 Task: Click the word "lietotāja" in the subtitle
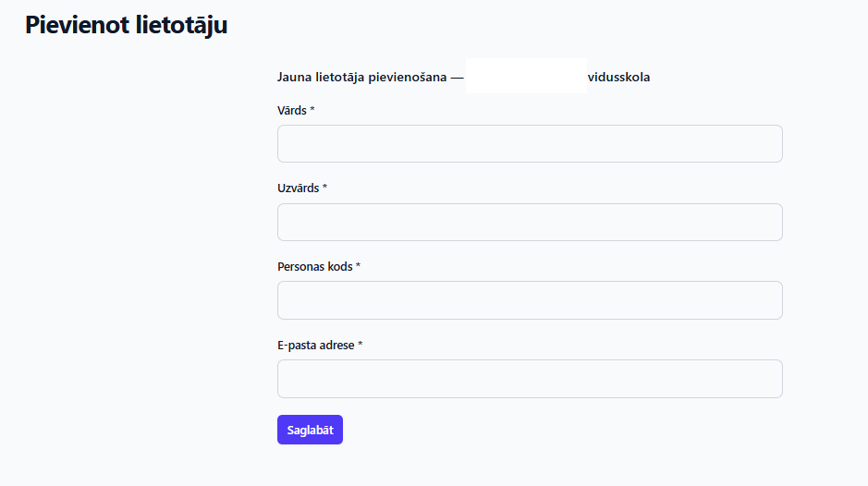click(340, 78)
